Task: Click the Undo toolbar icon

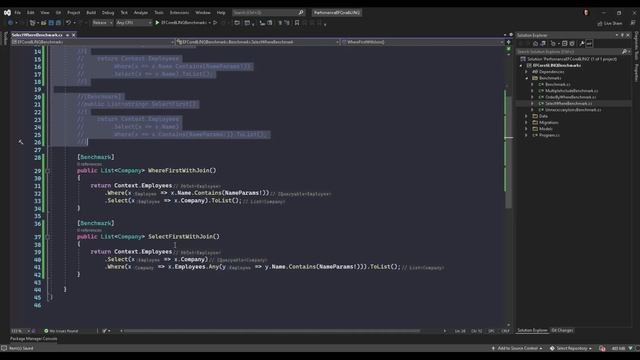Action: pyautogui.click(x=68, y=23)
